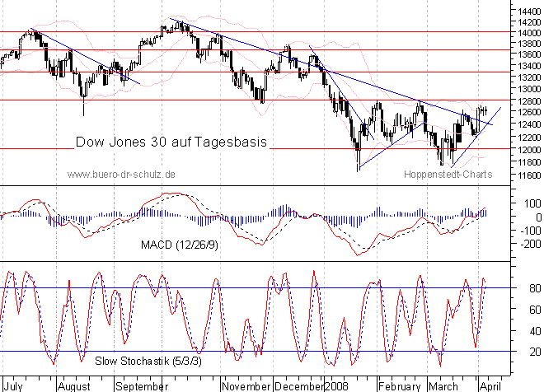Select December on the time axis
The width and height of the screenshot is (544, 392).
[300, 384]
